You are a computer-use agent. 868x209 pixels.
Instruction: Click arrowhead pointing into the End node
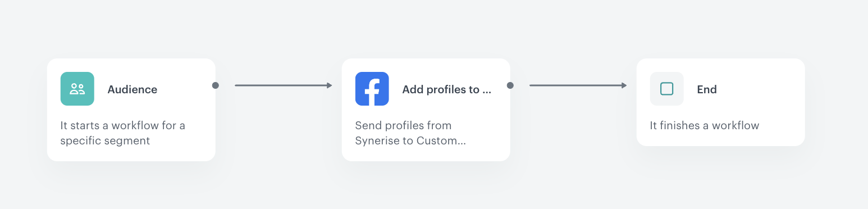click(x=624, y=85)
